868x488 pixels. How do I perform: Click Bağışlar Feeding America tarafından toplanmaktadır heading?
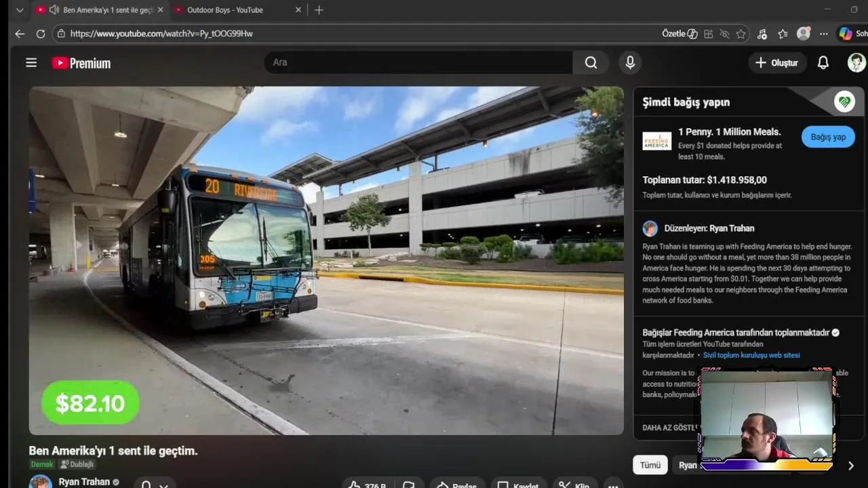pos(736,333)
